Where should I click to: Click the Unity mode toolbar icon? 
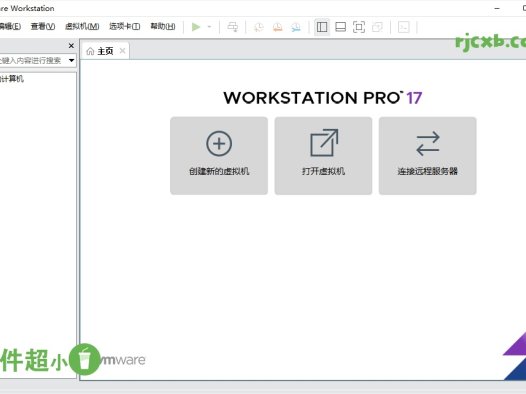[x=377, y=27]
